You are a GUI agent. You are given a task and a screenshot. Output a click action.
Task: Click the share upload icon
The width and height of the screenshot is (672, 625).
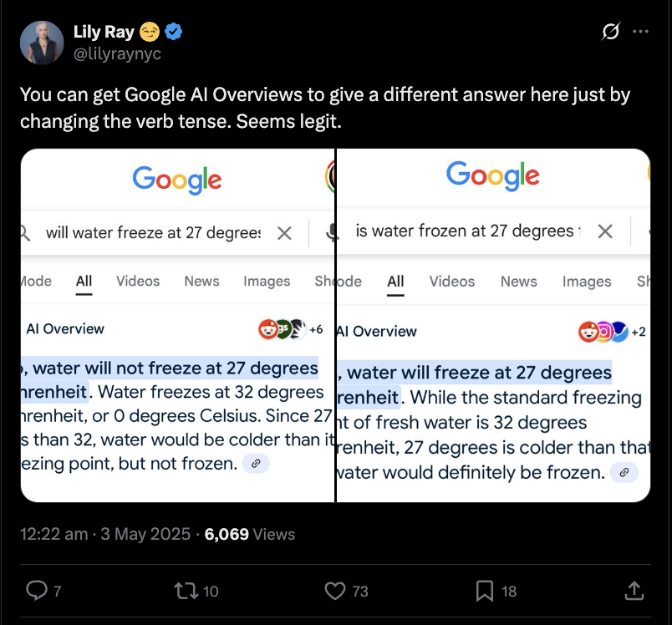pos(634,592)
